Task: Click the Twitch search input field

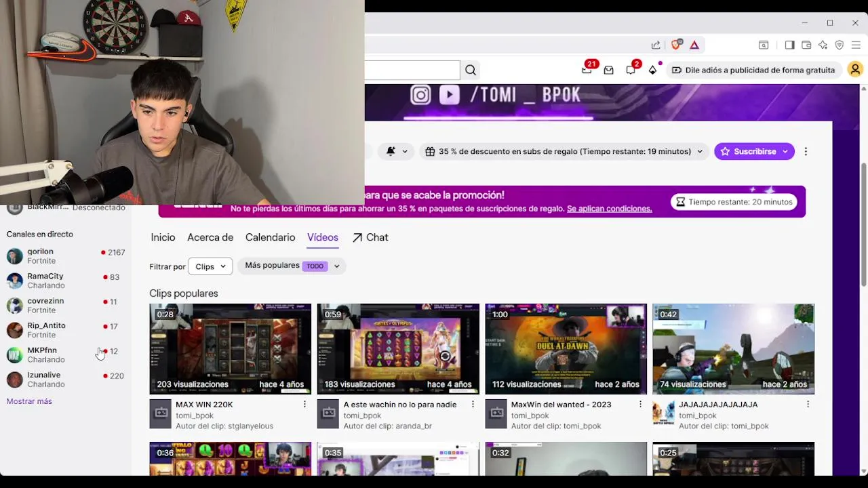Action: pos(412,70)
